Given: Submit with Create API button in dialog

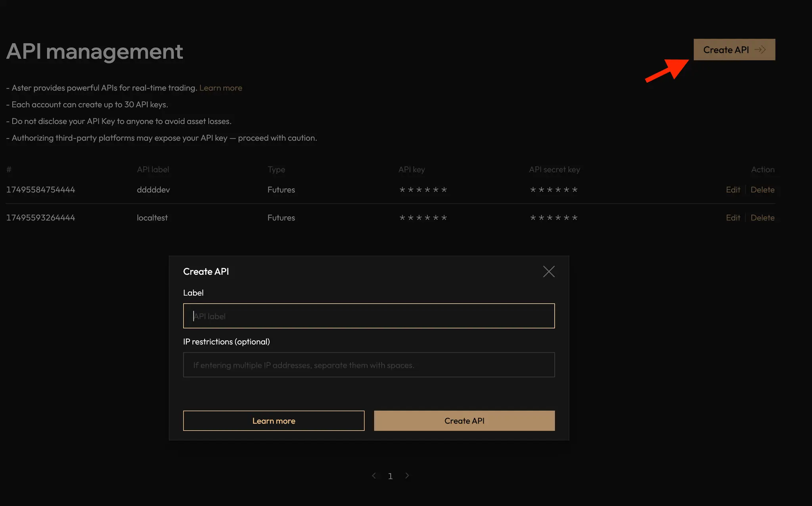Looking at the screenshot, I should click(464, 421).
